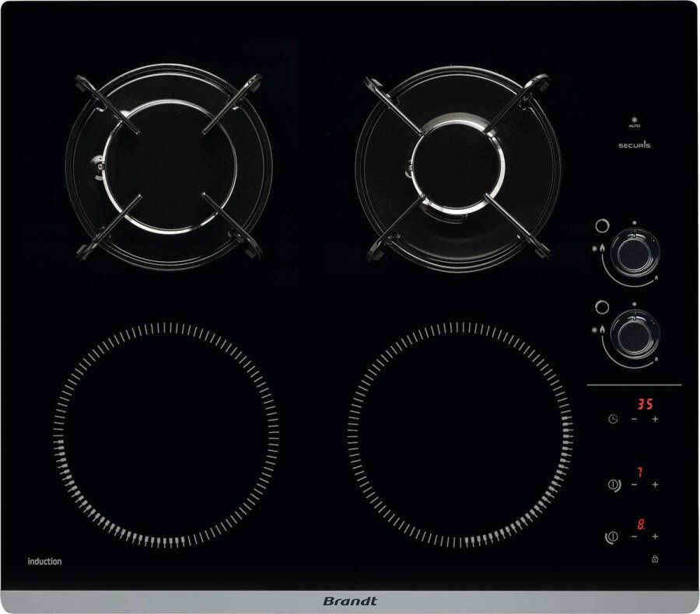The height and width of the screenshot is (614, 700).
Task: Lower right zone power with minus below 7
Action: click(x=635, y=484)
